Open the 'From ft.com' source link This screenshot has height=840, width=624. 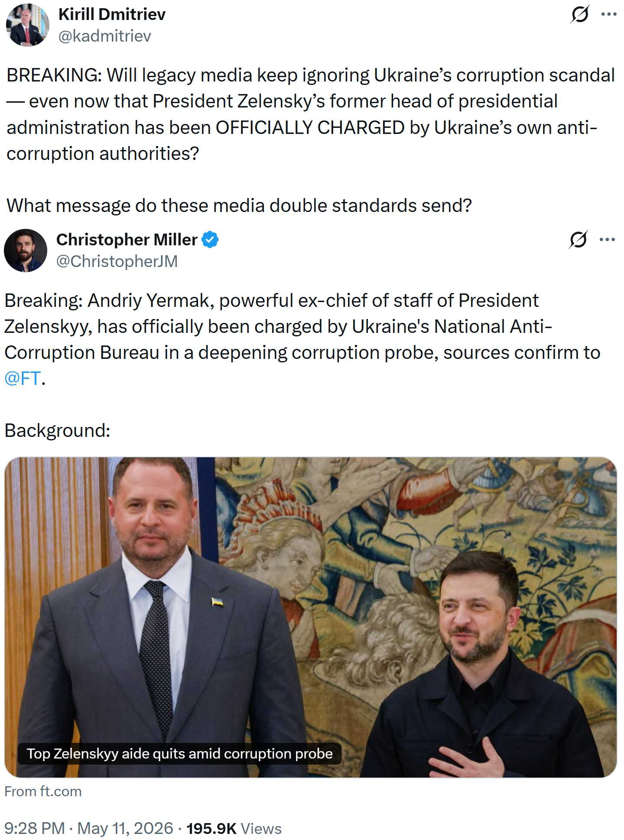tap(43, 791)
